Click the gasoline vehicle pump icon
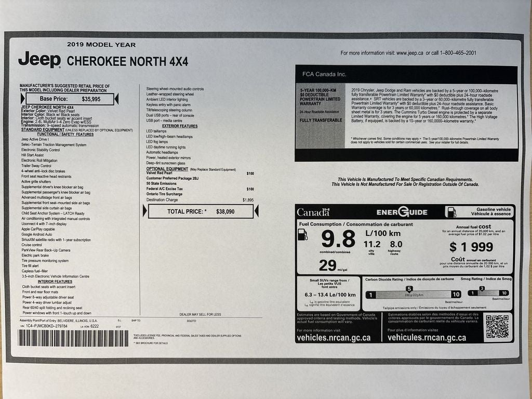This screenshot has height=399, width=532. (x=451, y=212)
